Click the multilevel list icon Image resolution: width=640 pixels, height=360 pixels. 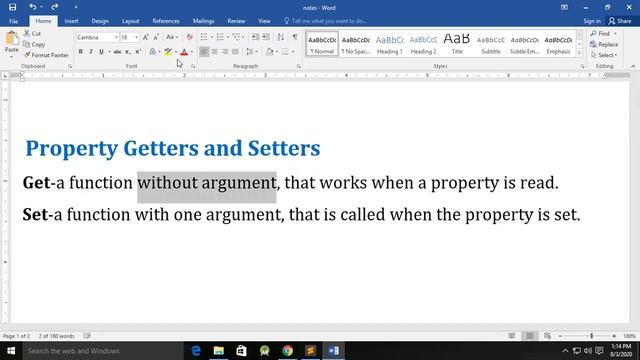pos(236,37)
